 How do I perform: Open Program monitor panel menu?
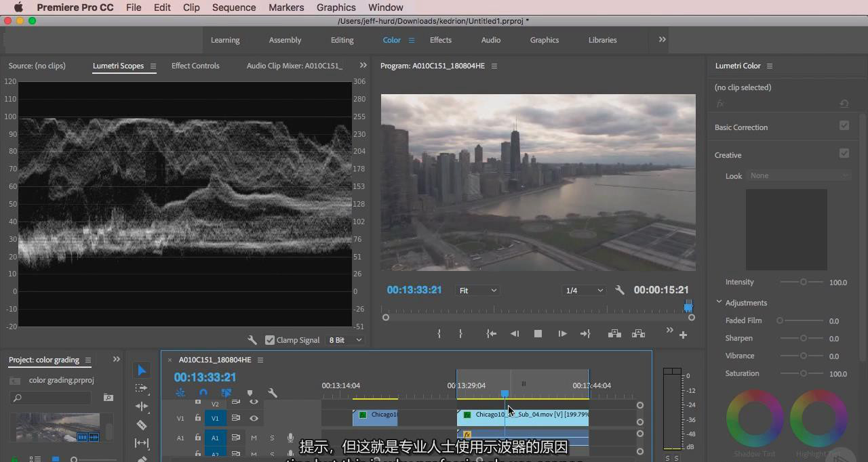click(494, 66)
